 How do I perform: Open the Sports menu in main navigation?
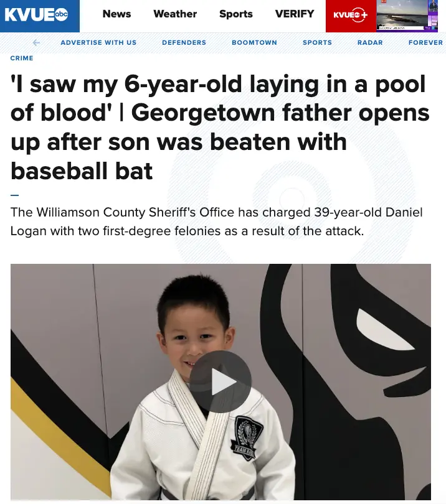click(236, 14)
